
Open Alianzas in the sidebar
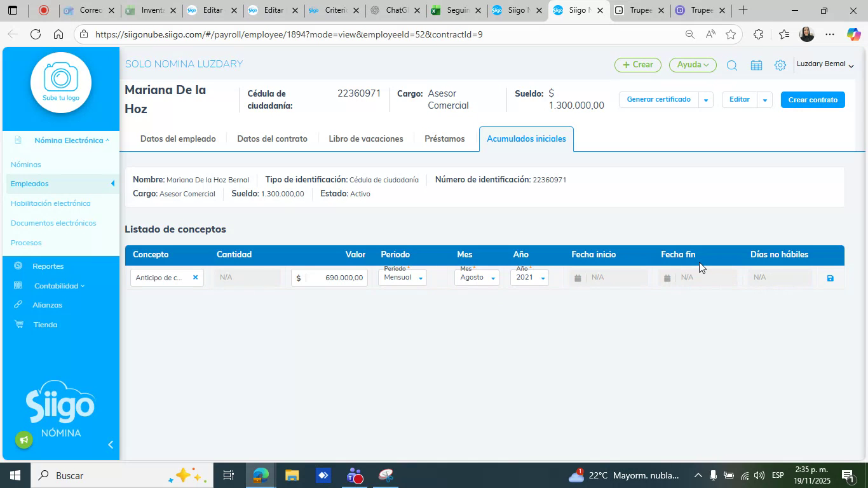point(47,305)
